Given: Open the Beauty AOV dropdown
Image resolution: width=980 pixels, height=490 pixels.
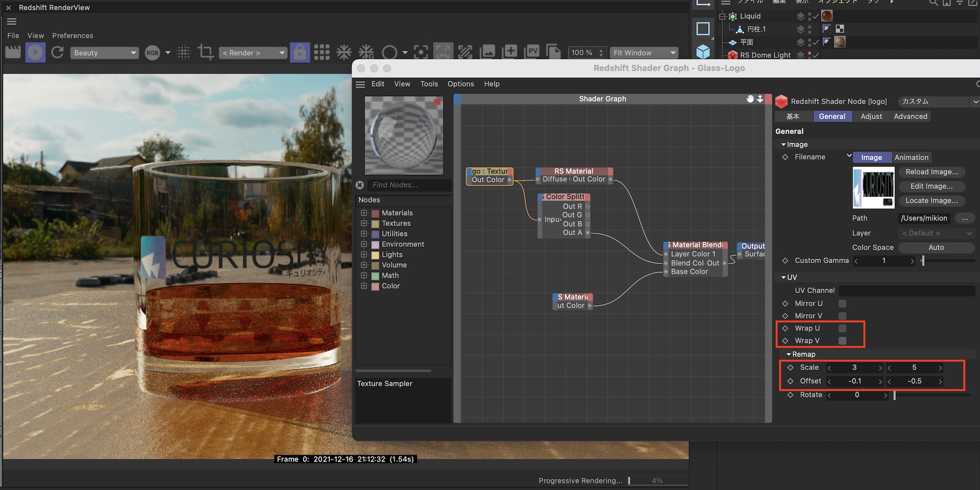Looking at the screenshot, I should [x=104, y=53].
